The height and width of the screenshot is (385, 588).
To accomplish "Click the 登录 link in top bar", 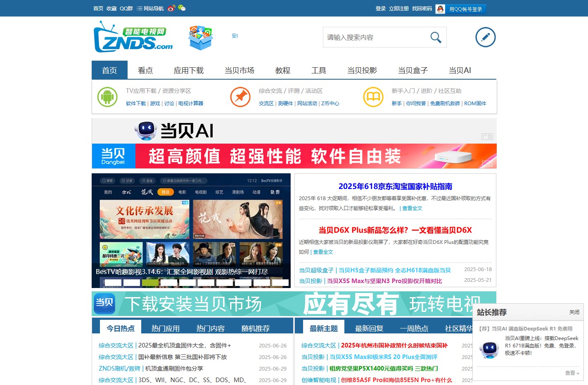I will (x=381, y=9).
